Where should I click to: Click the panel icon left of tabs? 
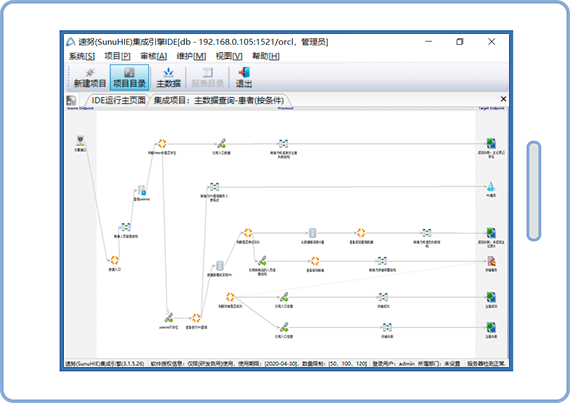coord(71,100)
